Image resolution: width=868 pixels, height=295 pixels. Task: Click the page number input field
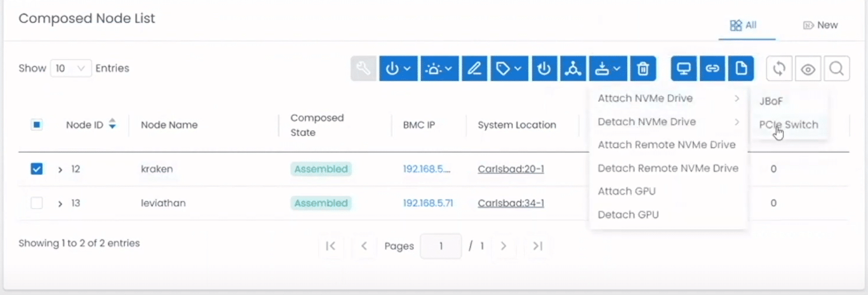441,246
